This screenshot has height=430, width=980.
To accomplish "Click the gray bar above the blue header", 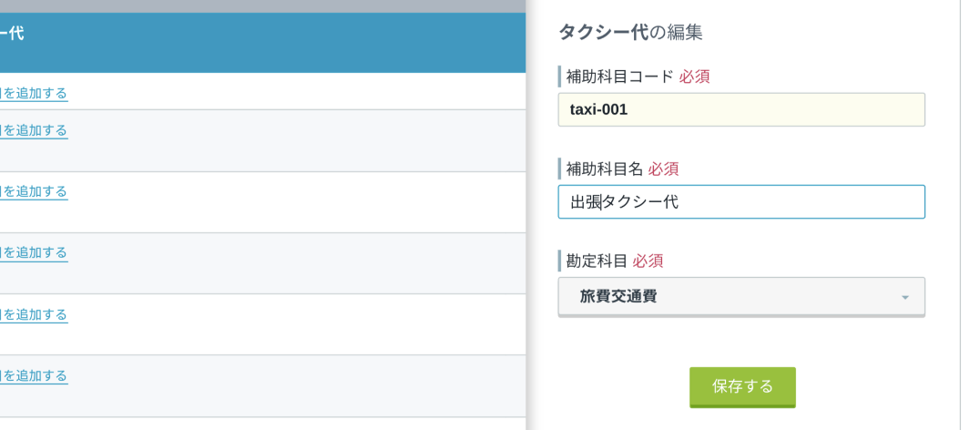I will tap(262, 6).
